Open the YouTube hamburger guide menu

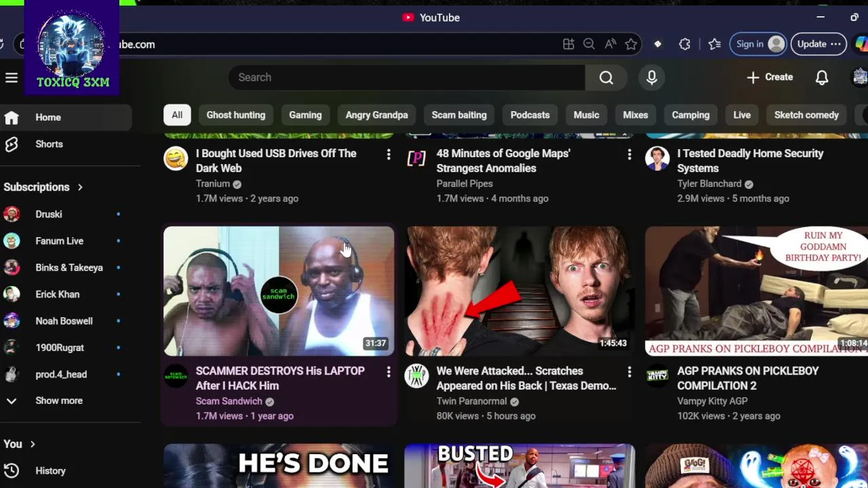coord(12,77)
